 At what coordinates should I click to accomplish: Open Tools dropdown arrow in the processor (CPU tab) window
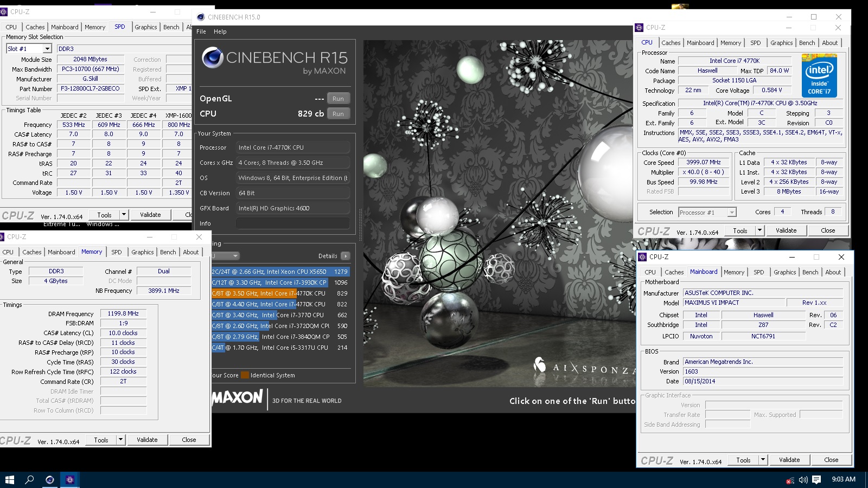pos(759,230)
